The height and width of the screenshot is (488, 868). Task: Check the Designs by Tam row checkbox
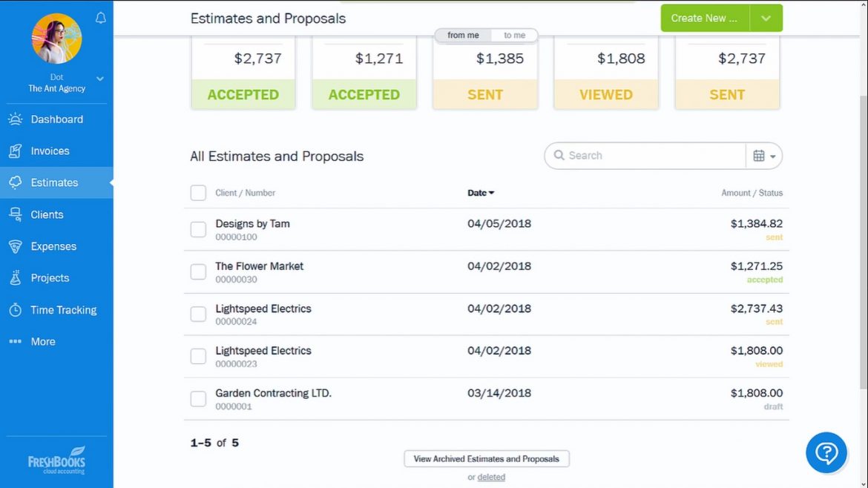click(x=198, y=229)
